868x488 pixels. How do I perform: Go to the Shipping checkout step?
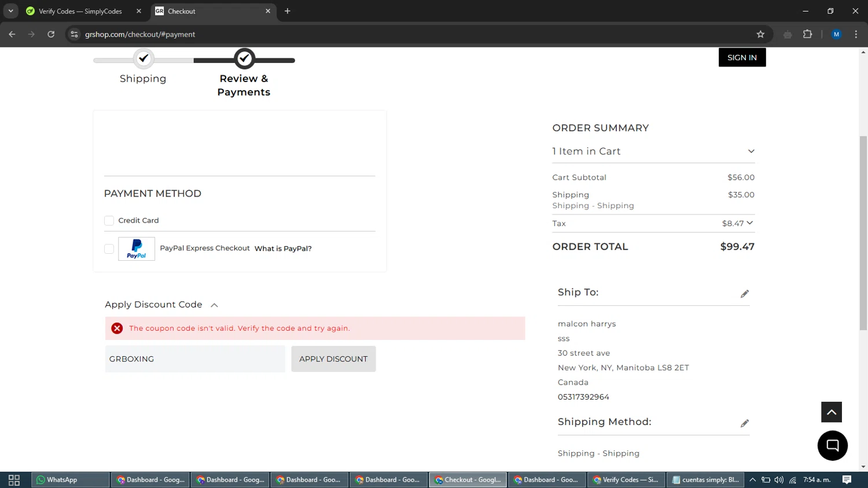[x=143, y=68]
